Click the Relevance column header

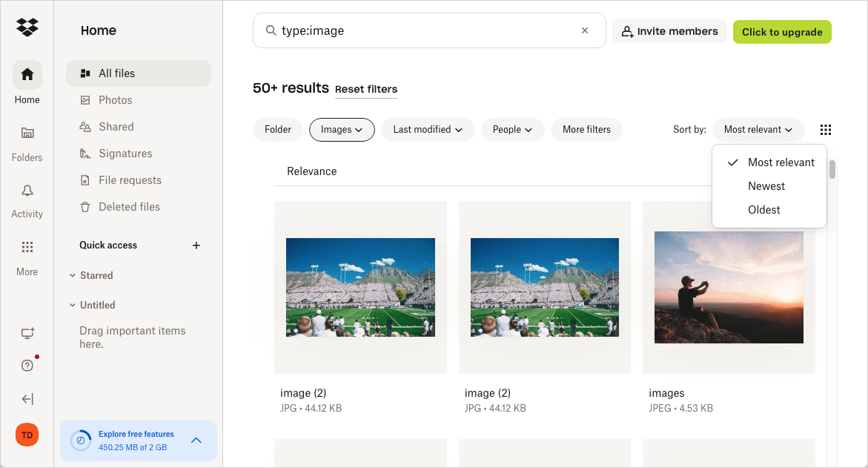(311, 171)
